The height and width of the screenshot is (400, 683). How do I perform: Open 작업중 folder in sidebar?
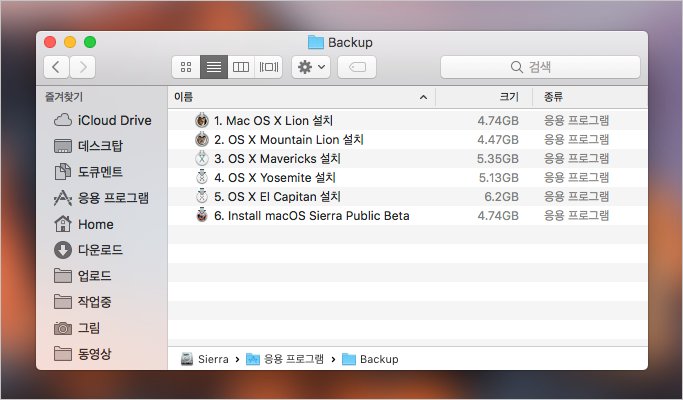pos(83,302)
